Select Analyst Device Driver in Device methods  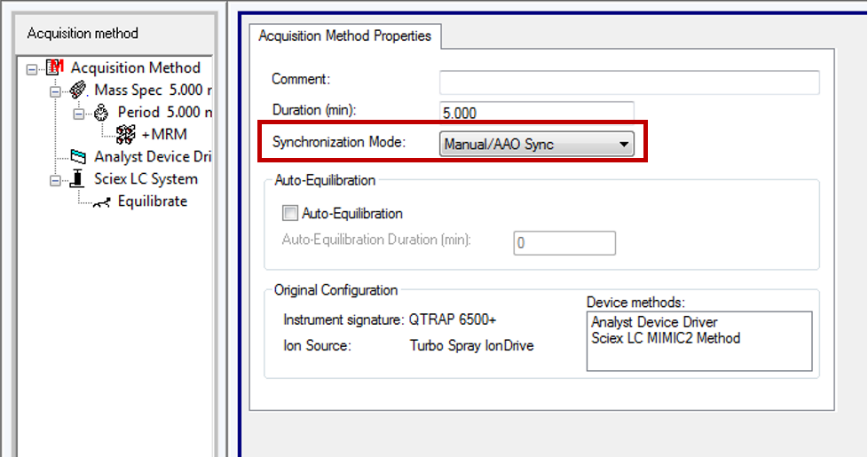[654, 322]
